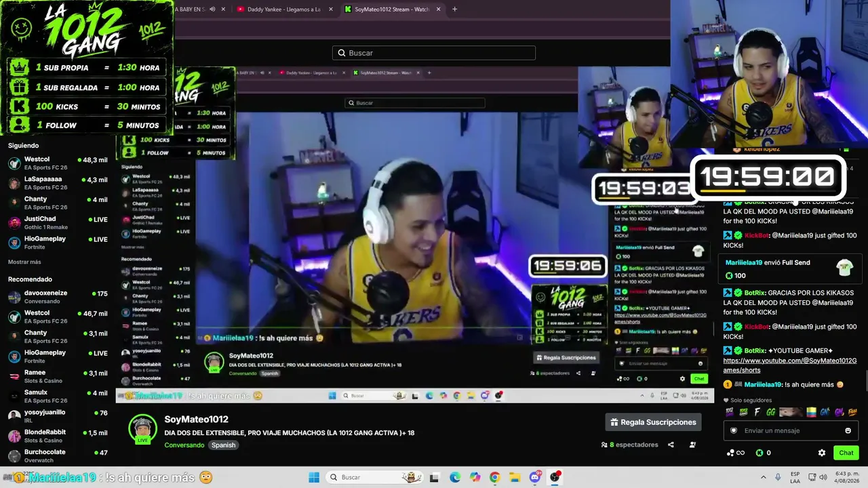Screen dimensions: 868x488
Task: Expand followed channels with Mostrar más
Action: (24, 262)
